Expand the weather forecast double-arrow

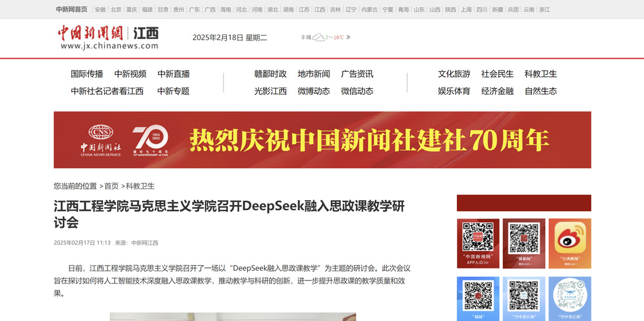click(348, 37)
